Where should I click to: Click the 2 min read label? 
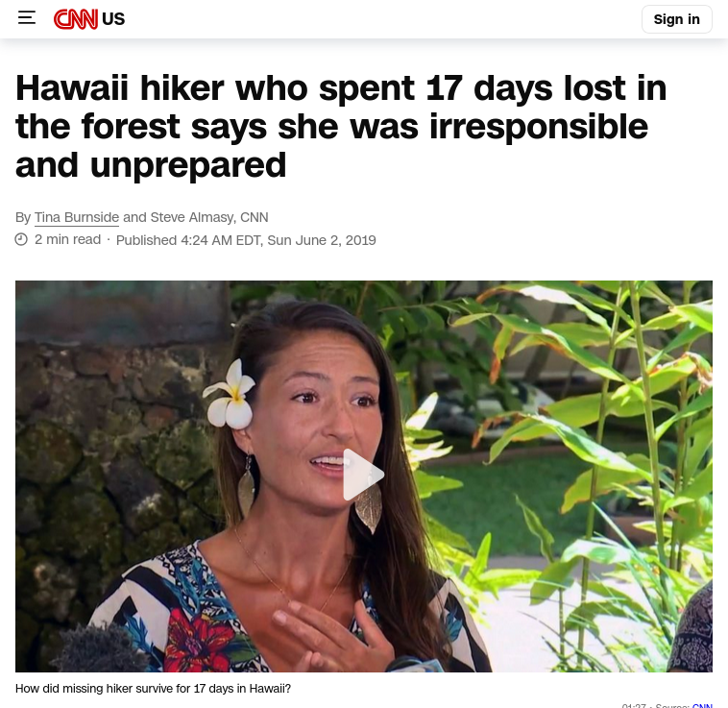coord(68,239)
